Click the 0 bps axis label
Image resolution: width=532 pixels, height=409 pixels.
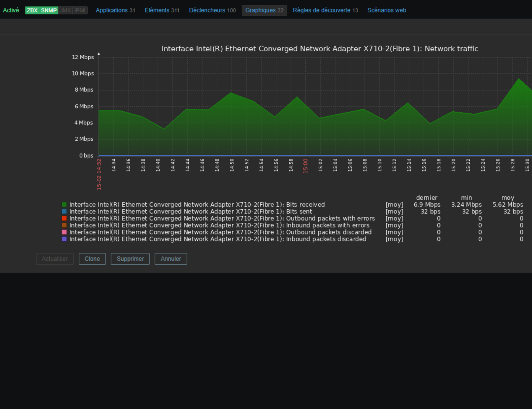click(86, 156)
